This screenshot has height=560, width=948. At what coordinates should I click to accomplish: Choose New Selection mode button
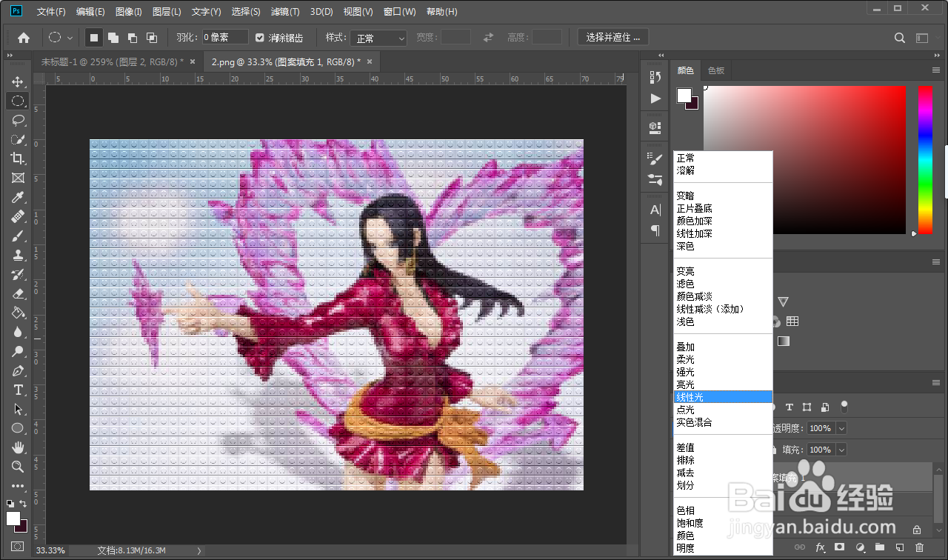94,38
